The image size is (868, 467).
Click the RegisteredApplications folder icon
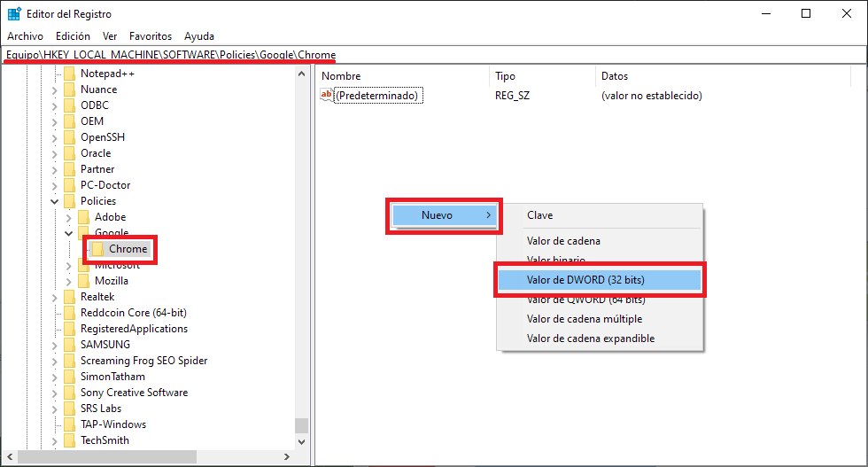(x=69, y=329)
